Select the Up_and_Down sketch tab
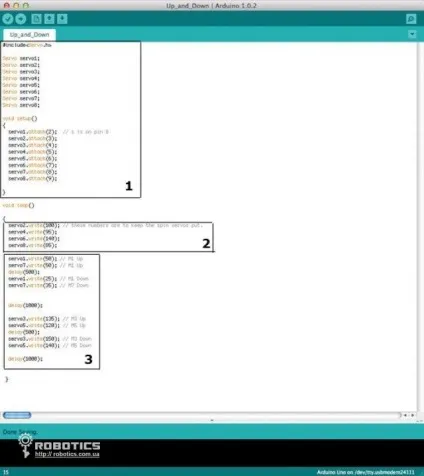The height and width of the screenshot is (476, 424). (29, 35)
